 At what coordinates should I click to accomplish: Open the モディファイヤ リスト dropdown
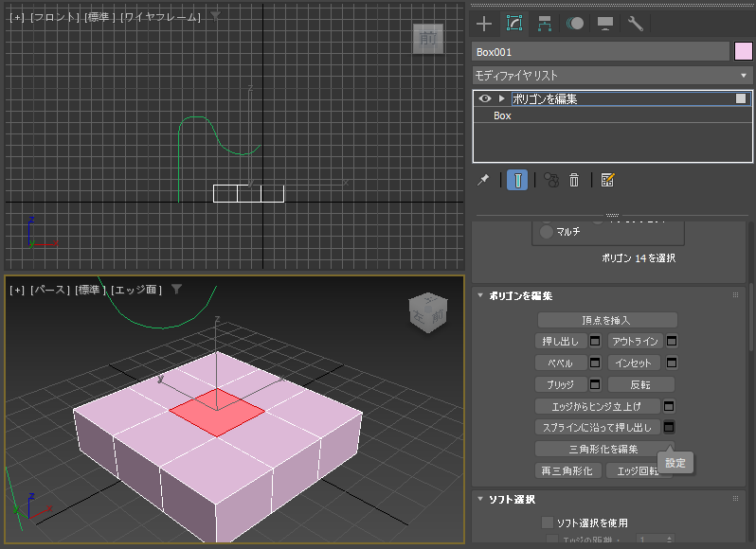612,76
